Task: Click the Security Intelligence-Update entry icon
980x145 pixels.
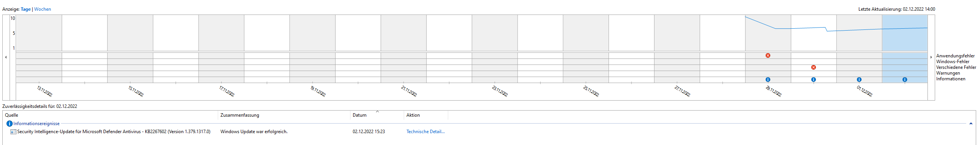Action: click(x=13, y=132)
